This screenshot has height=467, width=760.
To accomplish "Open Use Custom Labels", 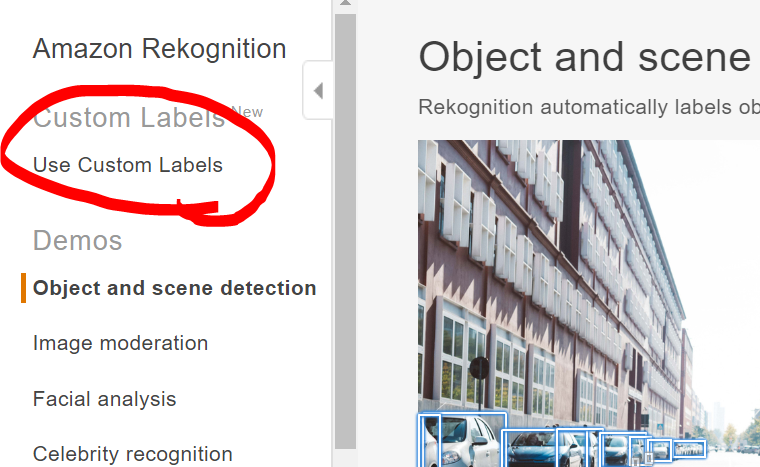I will tap(127, 165).
